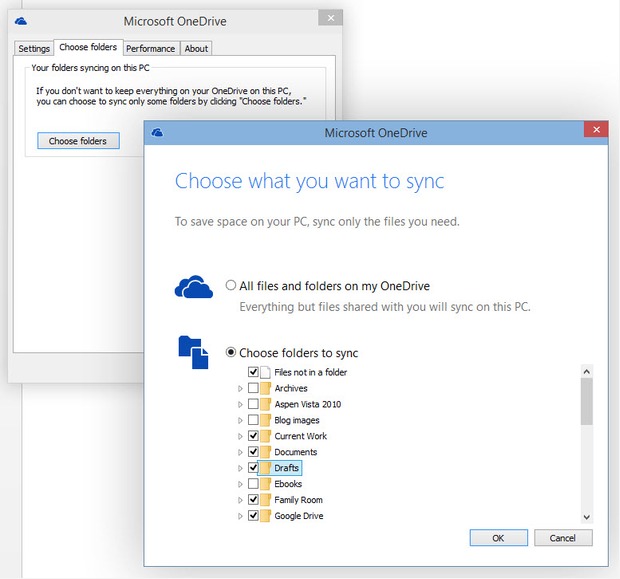Open the About tab
The height and width of the screenshot is (579, 620).
[x=196, y=49]
